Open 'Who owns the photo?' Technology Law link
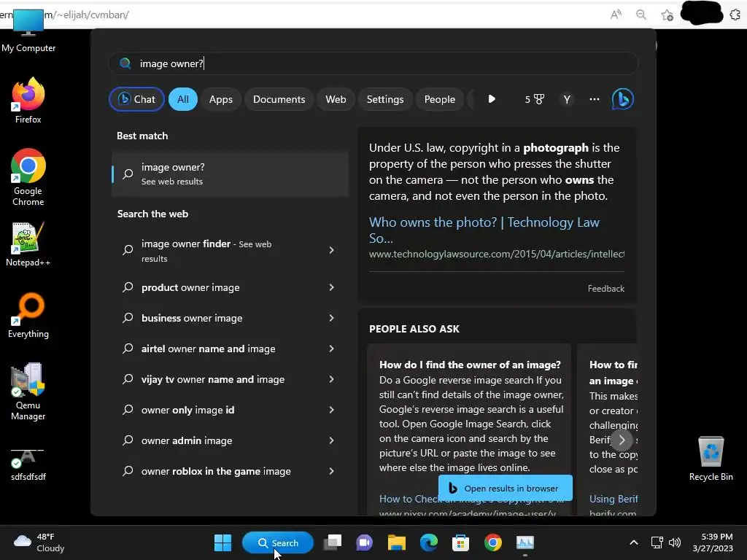747x560 pixels. [484, 230]
